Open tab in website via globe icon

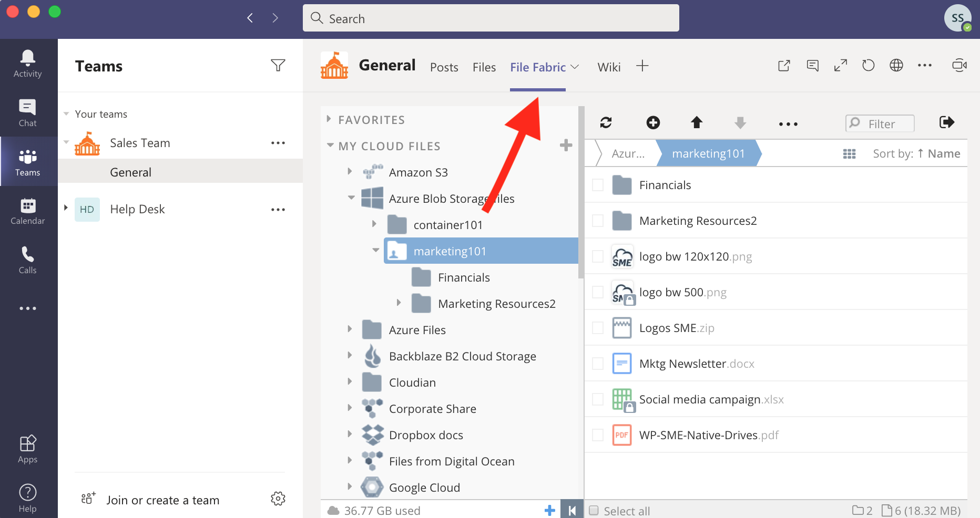click(896, 66)
